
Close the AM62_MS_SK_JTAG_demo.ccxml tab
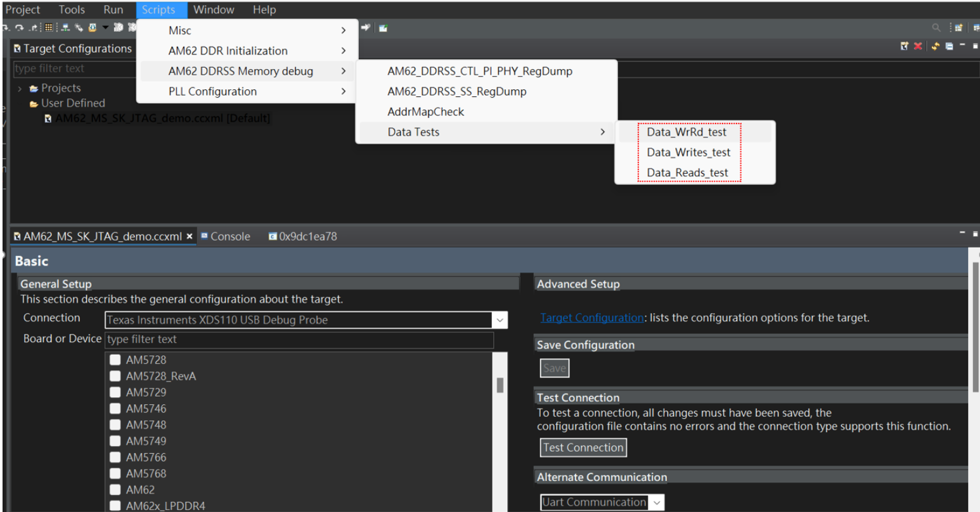[189, 236]
